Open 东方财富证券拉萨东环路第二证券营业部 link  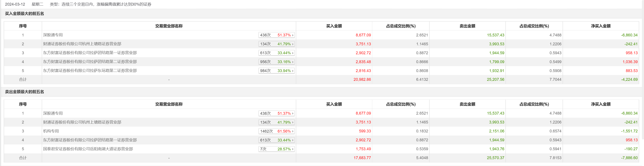(x=90, y=71)
